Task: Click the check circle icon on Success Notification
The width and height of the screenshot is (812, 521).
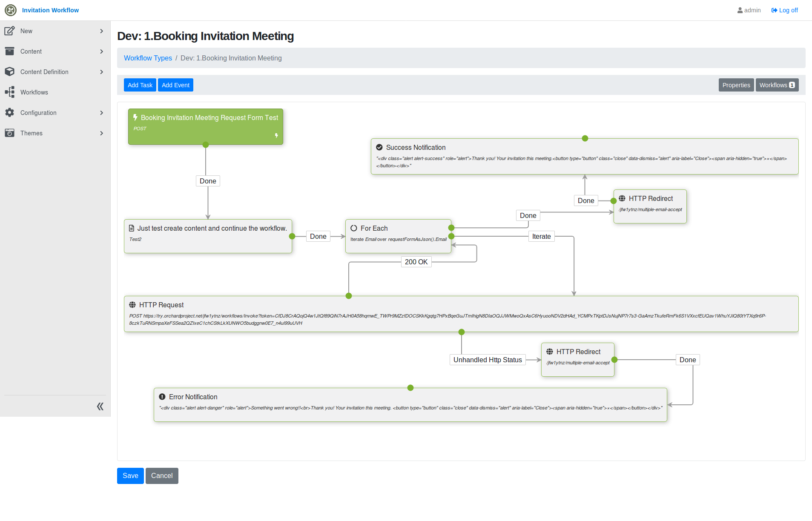Action: point(379,147)
